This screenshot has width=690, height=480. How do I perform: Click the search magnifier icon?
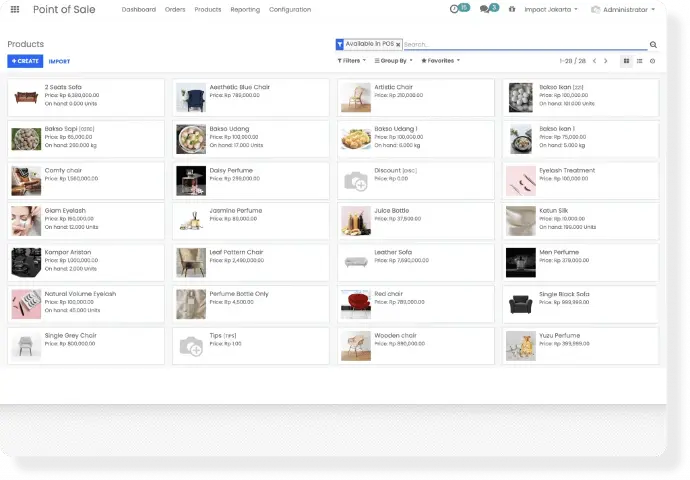[653, 44]
